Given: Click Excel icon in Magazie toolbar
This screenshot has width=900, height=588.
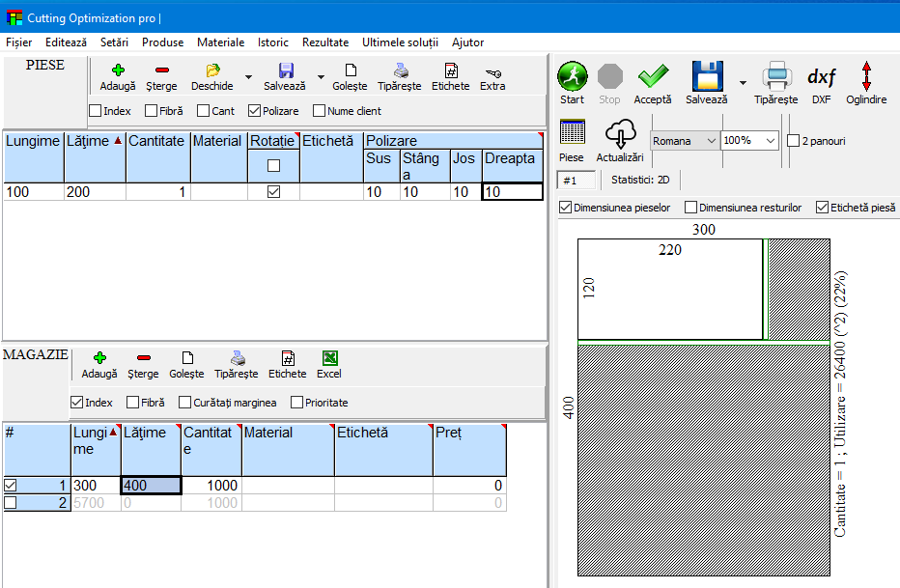Looking at the screenshot, I should tap(329, 358).
